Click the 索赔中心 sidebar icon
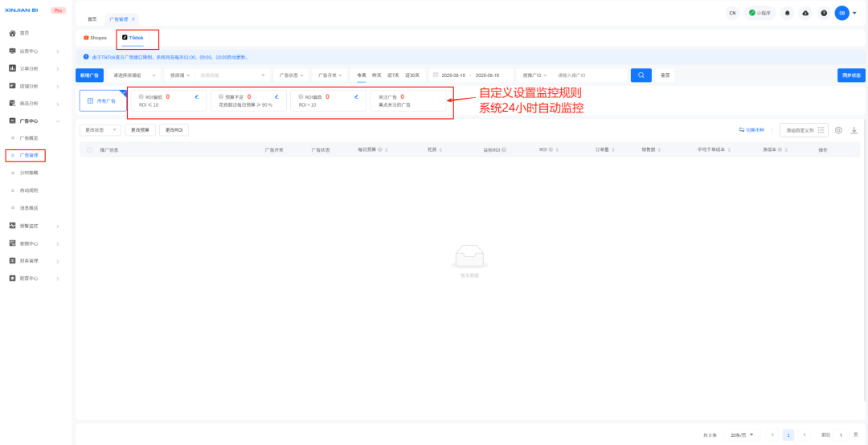This screenshot has height=445, width=868. [x=13, y=243]
